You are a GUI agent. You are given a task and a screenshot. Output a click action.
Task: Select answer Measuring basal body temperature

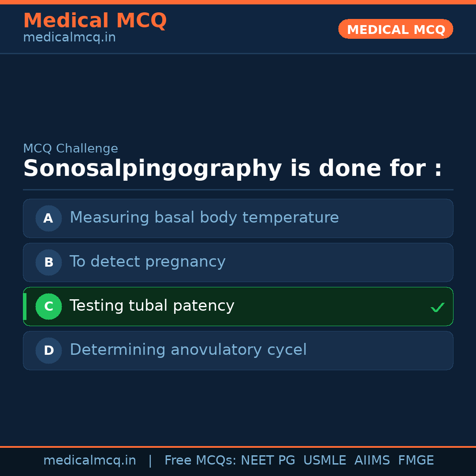tap(204, 218)
